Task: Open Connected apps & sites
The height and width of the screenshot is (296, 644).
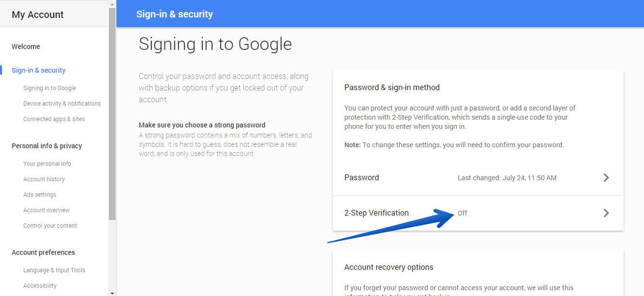Action: pos(54,119)
